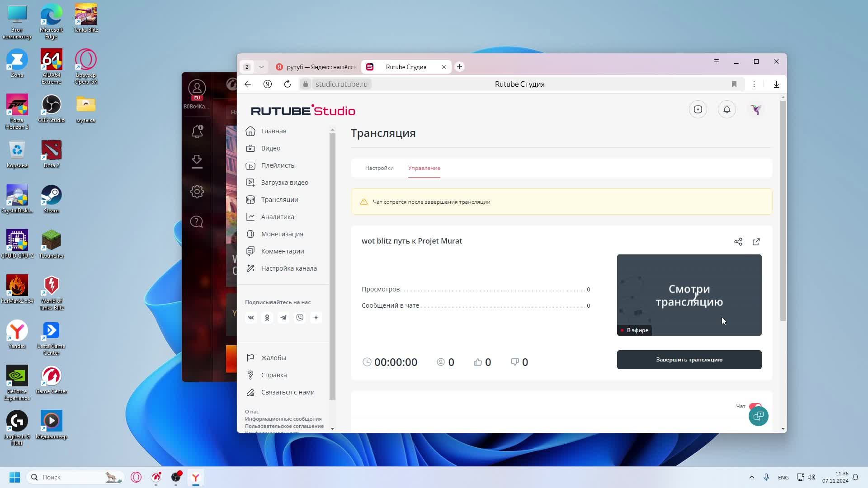Switch to Настройки tab in stream panel
Viewport: 868px width, 488px height.
tap(379, 168)
